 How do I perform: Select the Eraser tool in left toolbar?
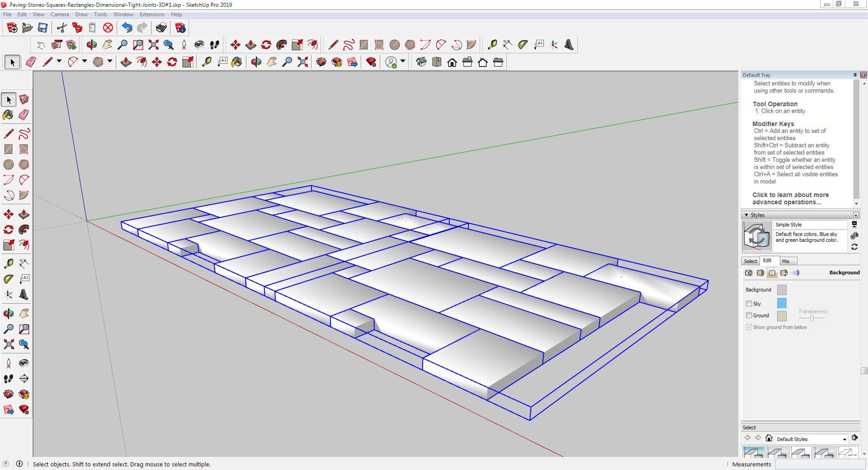[24, 115]
